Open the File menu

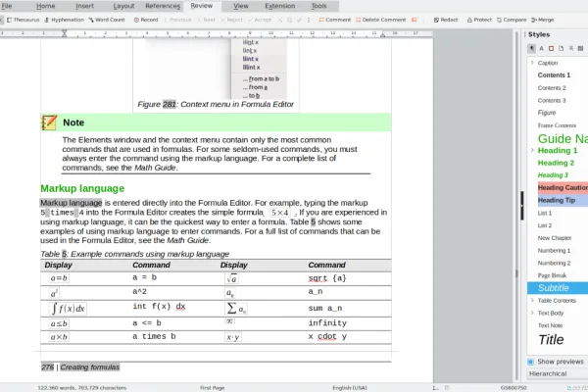7,6
